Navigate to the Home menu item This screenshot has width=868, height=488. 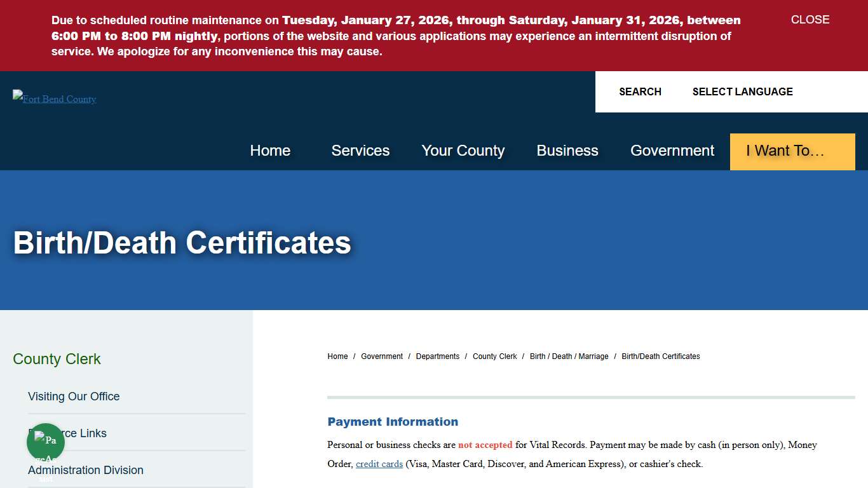[x=270, y=151]
